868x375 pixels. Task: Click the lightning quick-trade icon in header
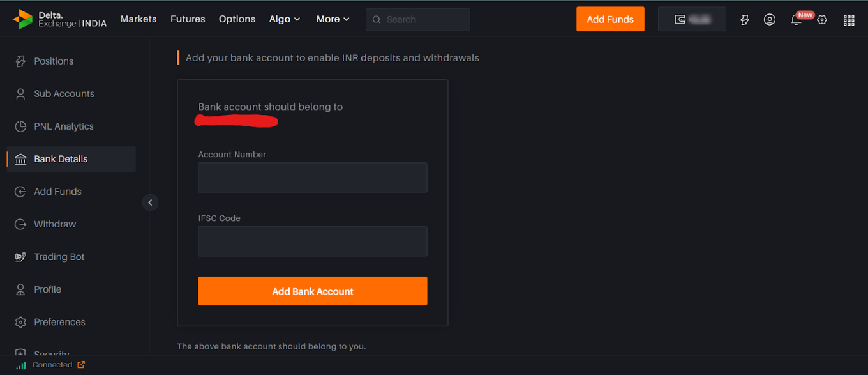(x=744, y=20)
